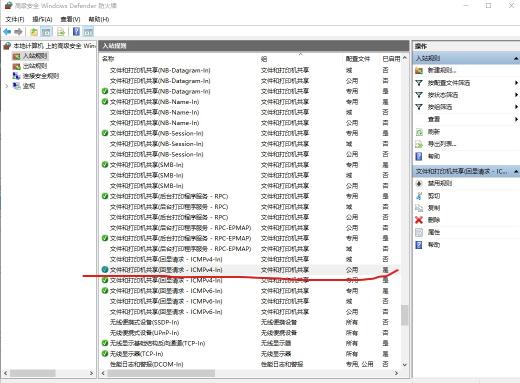Click the red X 删除 icon
The width and height of the screenshot is (520, 383).
[419, 220]
